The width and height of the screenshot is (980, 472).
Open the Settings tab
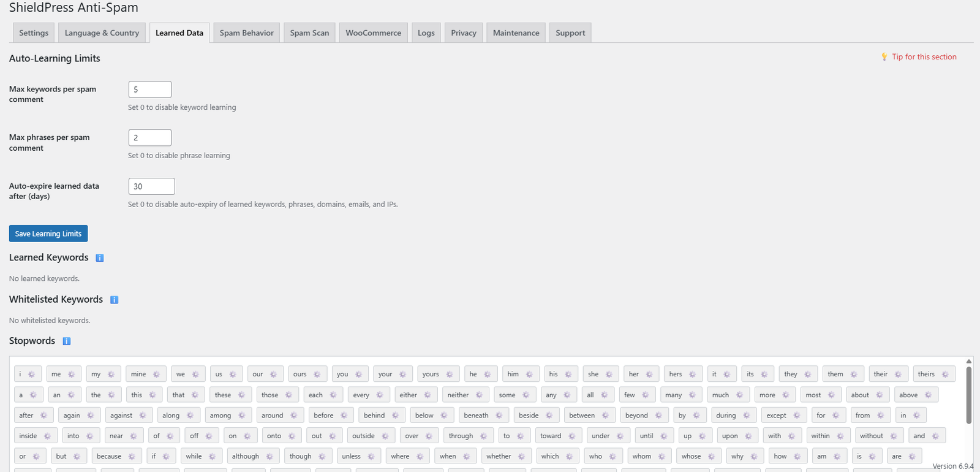pyautogui.click(x=34, y=33)
